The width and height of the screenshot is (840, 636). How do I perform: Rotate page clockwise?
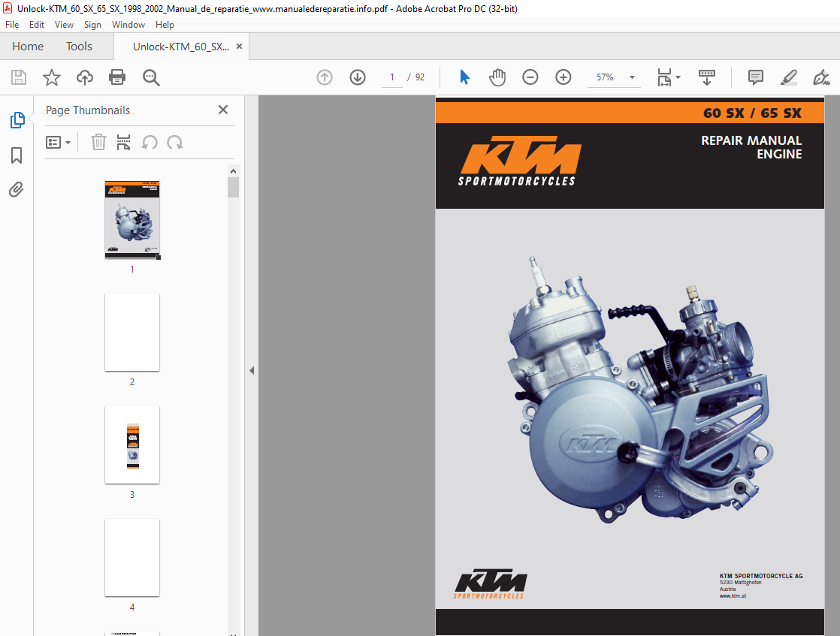[x=174, y=143]
